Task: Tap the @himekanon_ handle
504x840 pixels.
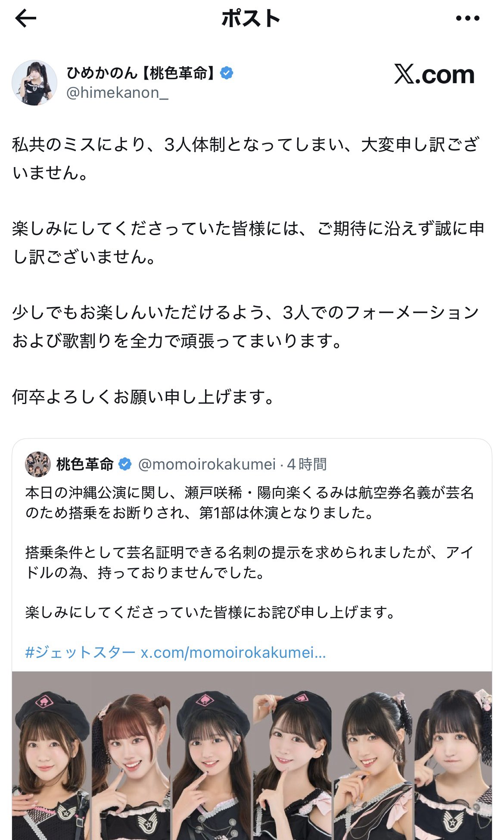Action: [117, 93]
